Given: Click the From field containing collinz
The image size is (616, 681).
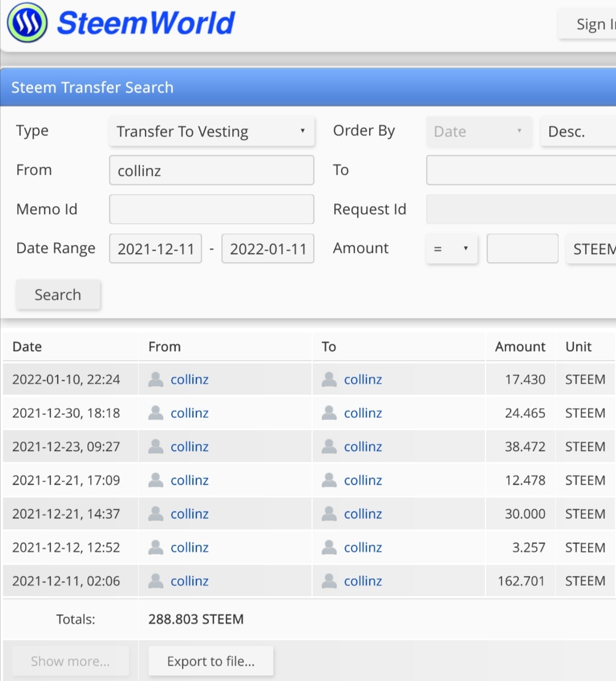Looking at the screenshot, I should (x=212, y=170).
